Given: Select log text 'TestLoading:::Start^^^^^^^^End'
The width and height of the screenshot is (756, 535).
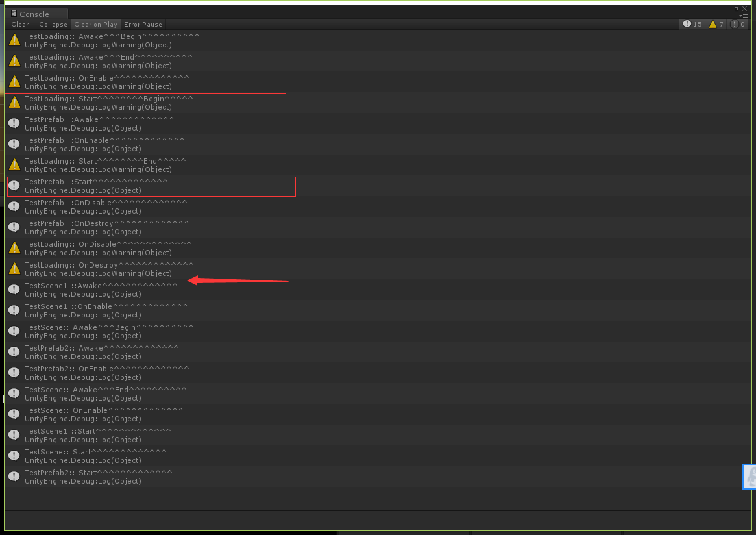Looking at the screenshot, I should pos(91,160).
